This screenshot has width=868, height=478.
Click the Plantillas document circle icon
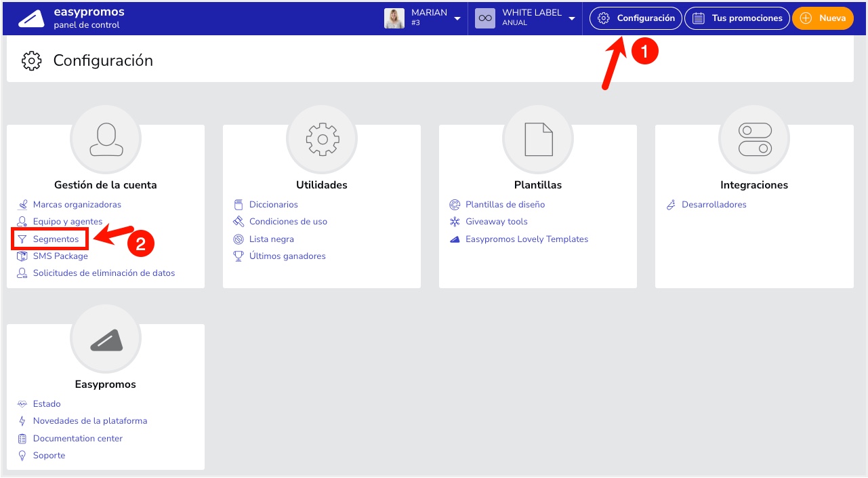(x=538, y=140)
